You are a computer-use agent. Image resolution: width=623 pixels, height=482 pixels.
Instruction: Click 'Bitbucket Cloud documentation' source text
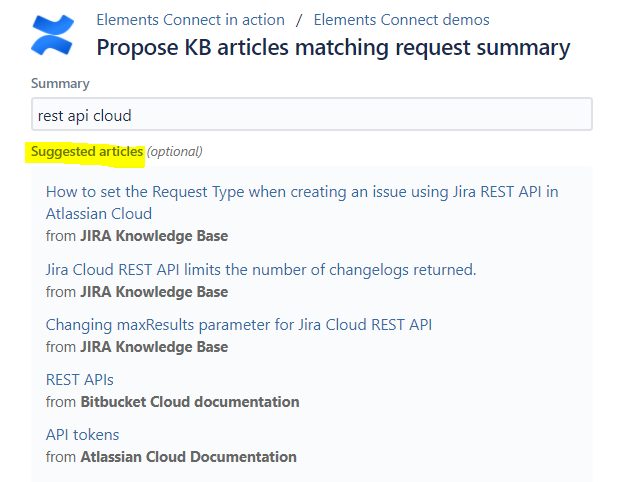(189, 402)
